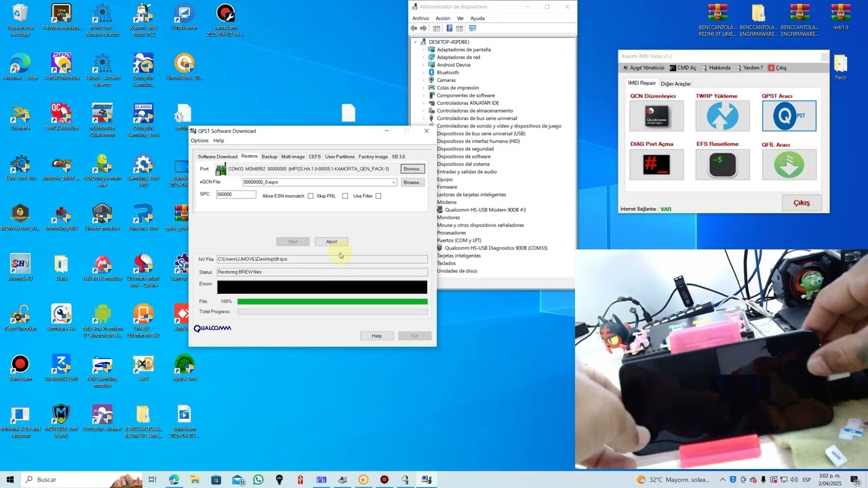
Task: Open Archivo menu in Device Manager
Action: [x=420, y=18]
